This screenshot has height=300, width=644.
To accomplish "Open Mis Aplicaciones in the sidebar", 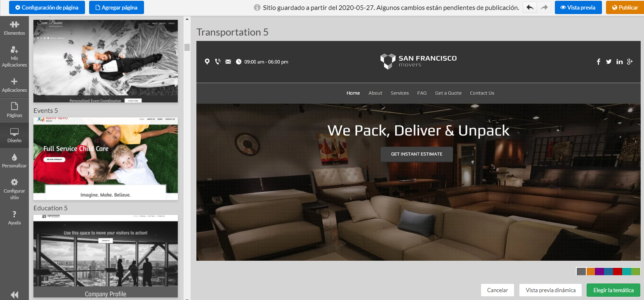I will pyautogui.click(x=14, y=57).
